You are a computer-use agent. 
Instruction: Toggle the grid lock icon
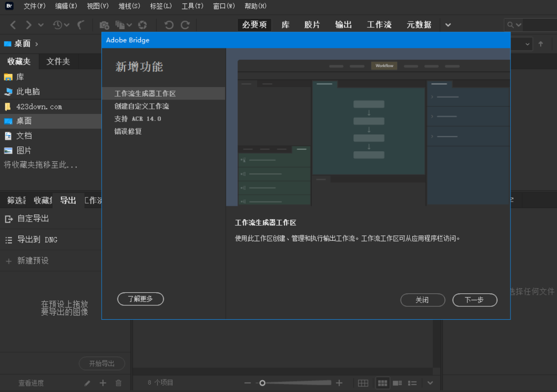point(363,383)
